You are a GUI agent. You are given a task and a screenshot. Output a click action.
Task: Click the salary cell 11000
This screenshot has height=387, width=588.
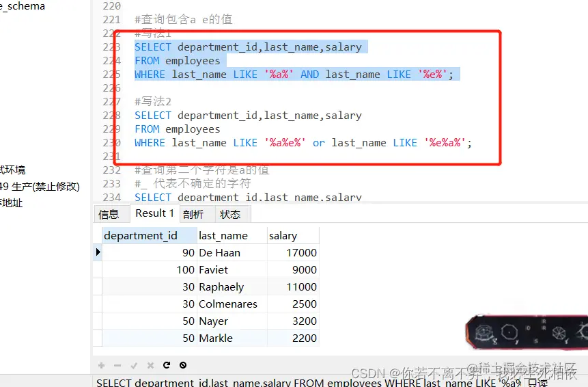click(293, 286)
